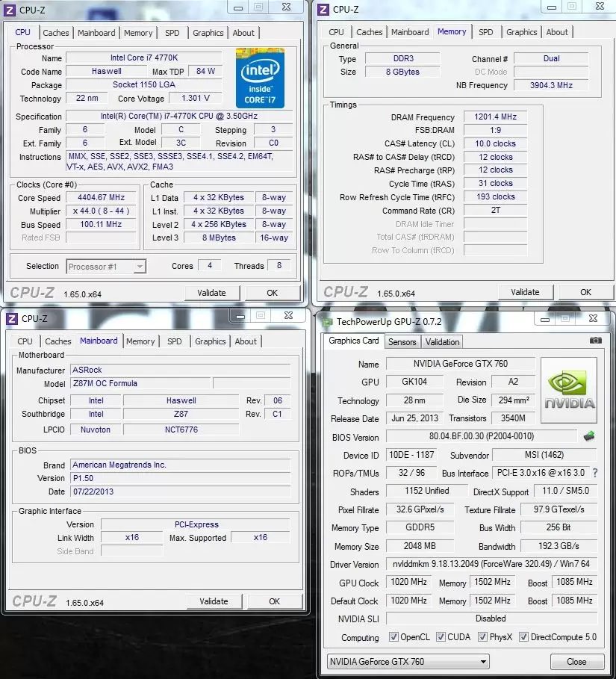Click title bar icon of CPU-Z Mainboard window

click(11, 318)
